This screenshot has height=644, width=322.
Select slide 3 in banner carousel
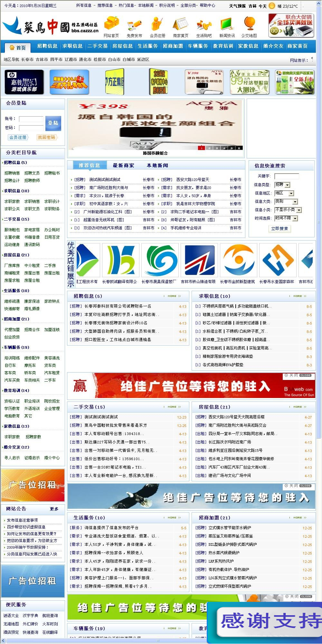coord(216,148)
